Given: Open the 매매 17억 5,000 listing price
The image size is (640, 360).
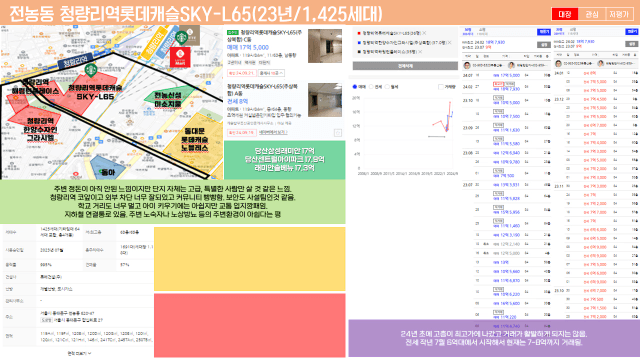Looking at the screenshot, I should 248,47.
